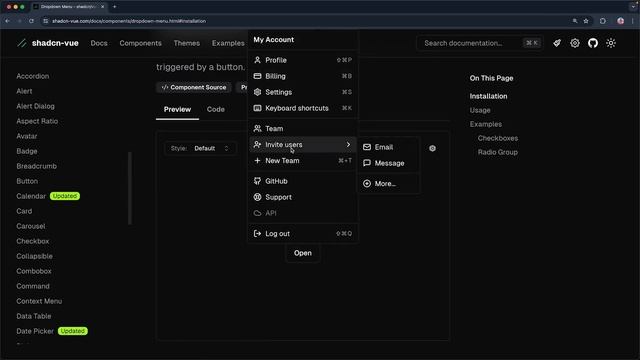Viewport: 640px width, 360px height.
Task: Click the GitHub icon in the dropdown menu
Action: pos(257,181)
